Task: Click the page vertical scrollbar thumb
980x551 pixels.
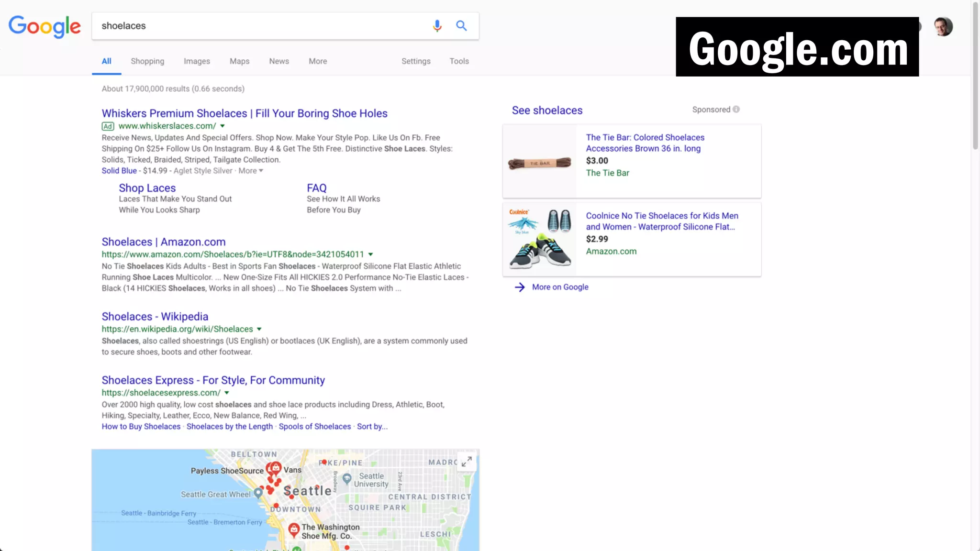Action: 975,77
